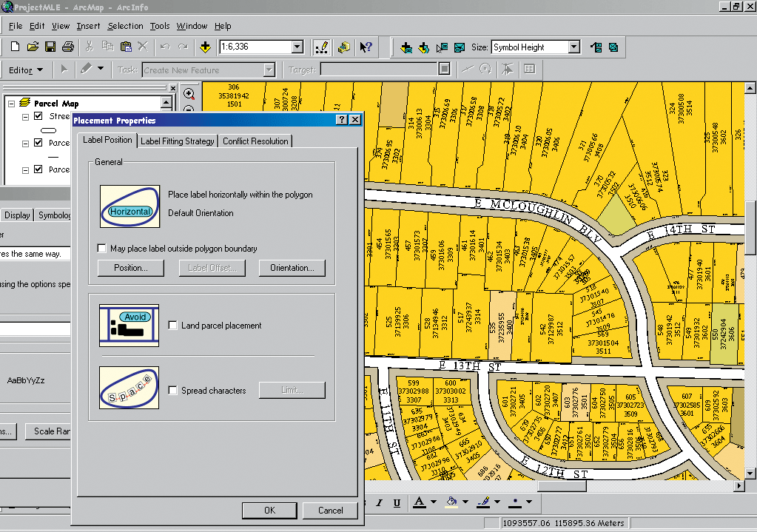Click the Print icon

point(67,47)
